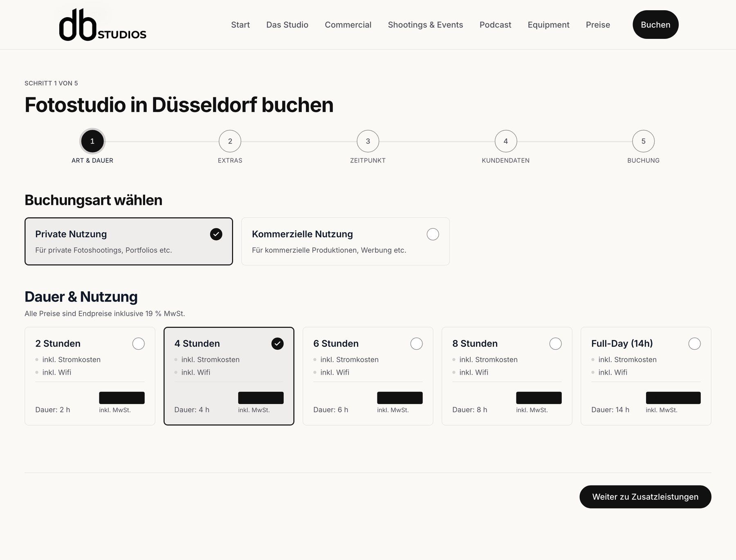
Task: Jump to step 2 Extras circle
Action: click(x=230, y=141)
